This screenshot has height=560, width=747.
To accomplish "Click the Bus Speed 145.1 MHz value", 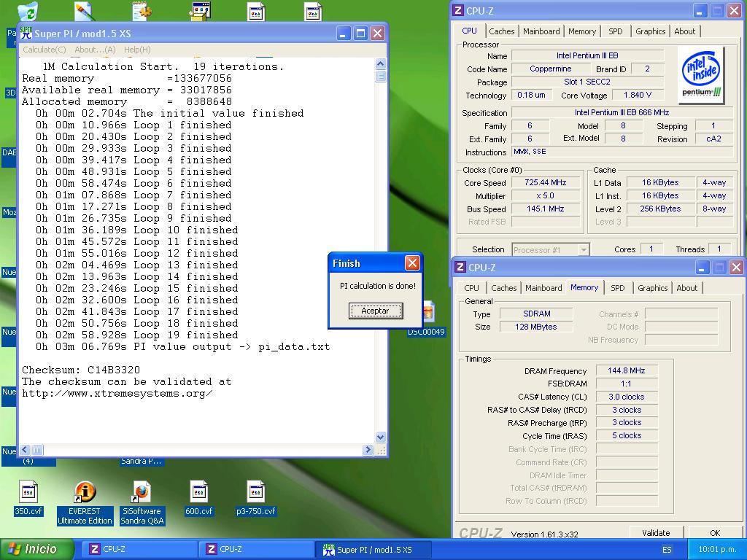I will point(546,209).
